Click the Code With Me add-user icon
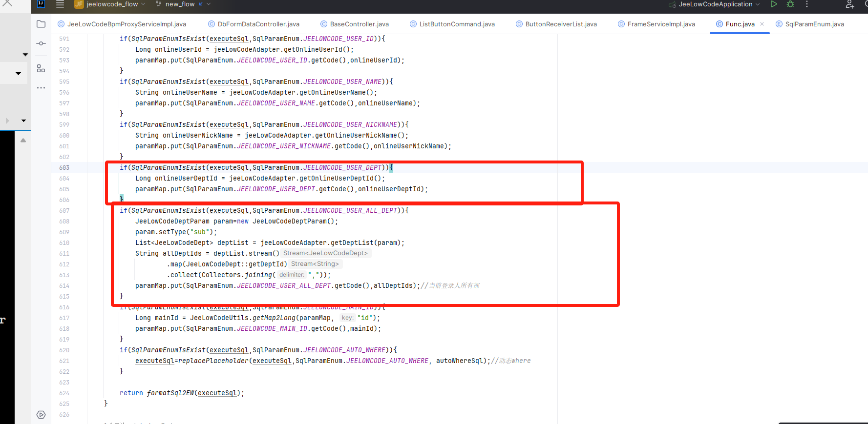The image size is (868, 424). pyautogui.click(x=850, y=4)
